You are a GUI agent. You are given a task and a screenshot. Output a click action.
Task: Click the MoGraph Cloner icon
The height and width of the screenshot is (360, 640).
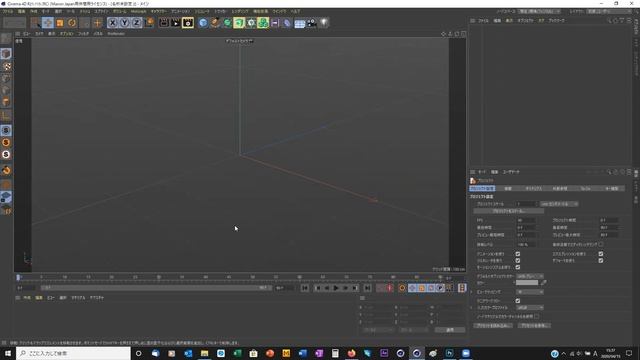click(x=263, y=23)
